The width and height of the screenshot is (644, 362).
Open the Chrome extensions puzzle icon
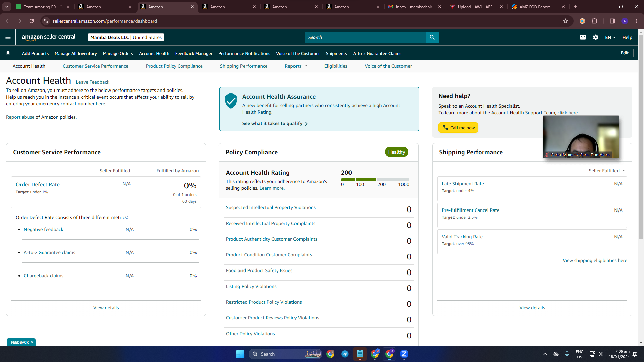[595, 21]
